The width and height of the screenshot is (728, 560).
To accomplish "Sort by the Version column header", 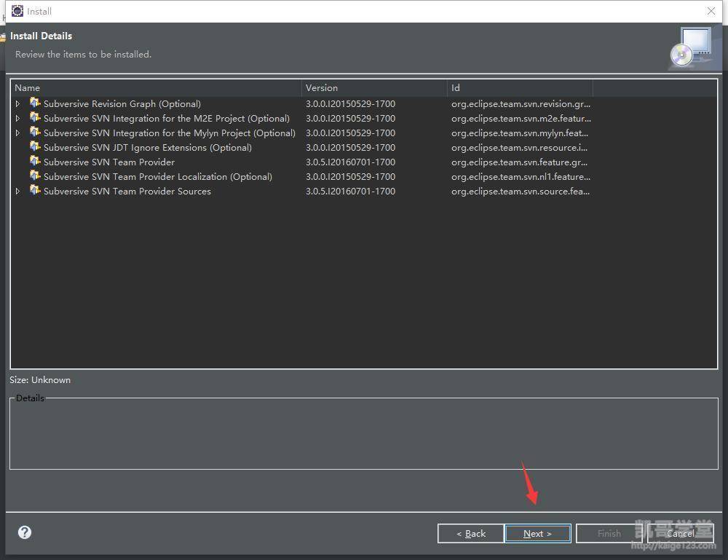I will [374, 88].
